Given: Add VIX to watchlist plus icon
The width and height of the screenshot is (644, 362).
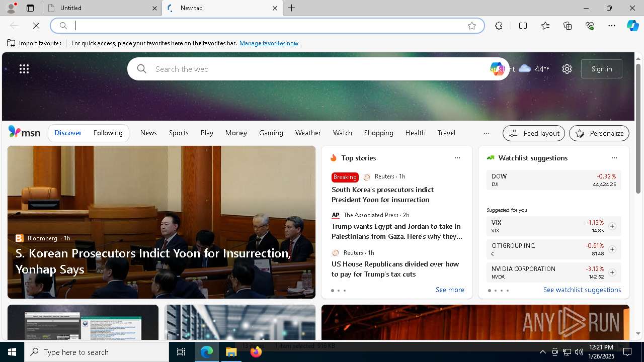Looking at the screenshot, I should 612,226.
